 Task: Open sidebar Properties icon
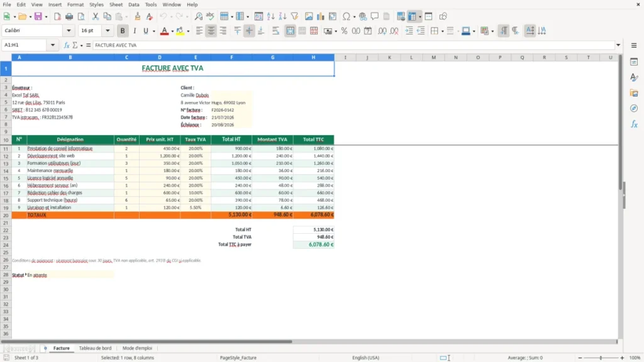tap(634, 62)
